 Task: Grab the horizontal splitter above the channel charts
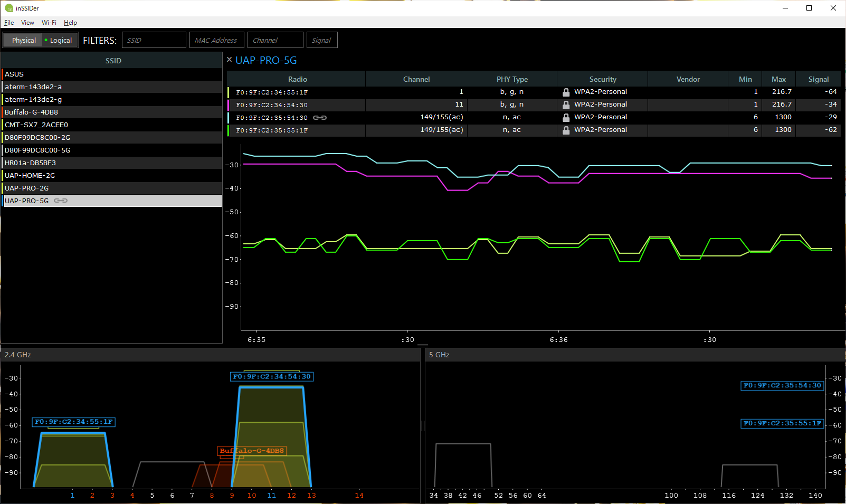pyautogui.click(x=423, y=346)
